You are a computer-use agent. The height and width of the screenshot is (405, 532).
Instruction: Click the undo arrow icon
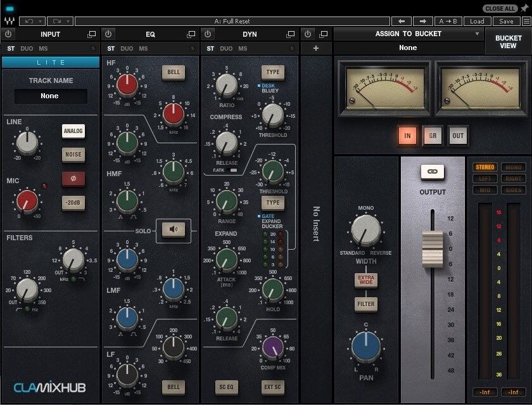(29, 22)
